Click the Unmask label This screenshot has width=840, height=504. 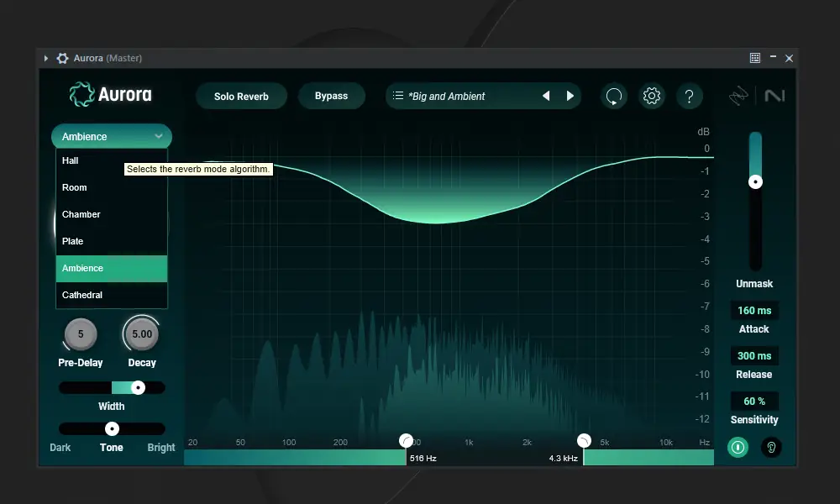point(754,284)
